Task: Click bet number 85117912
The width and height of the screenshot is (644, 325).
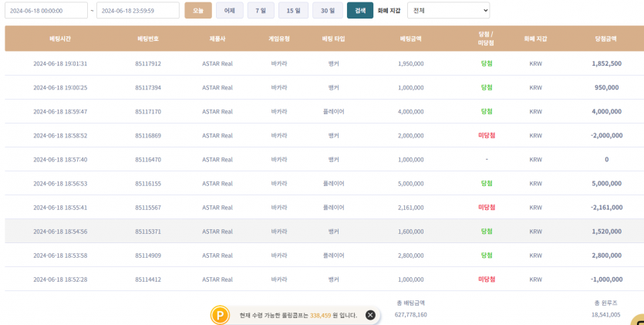Action: point(148,63)
